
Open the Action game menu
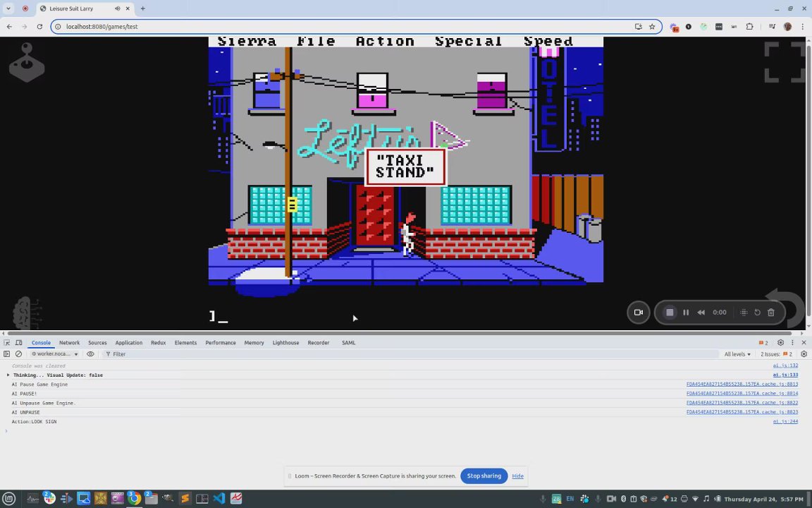click(385, 42)
